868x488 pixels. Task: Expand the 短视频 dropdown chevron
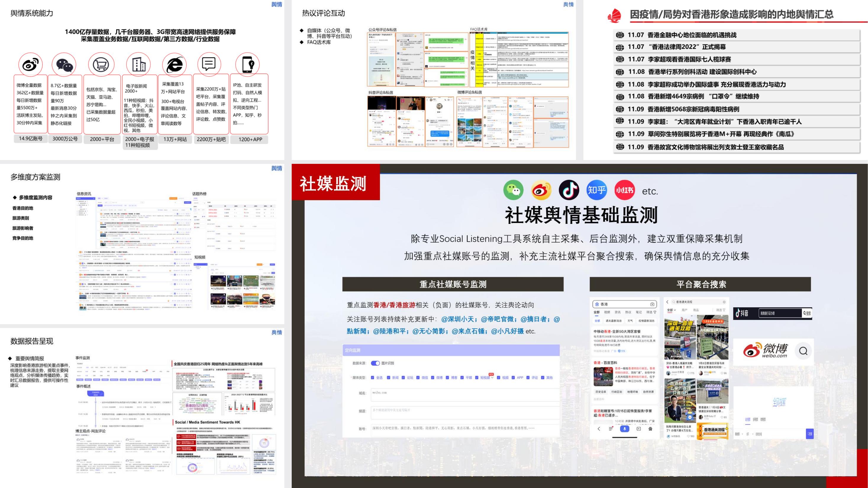coord(492,378)
